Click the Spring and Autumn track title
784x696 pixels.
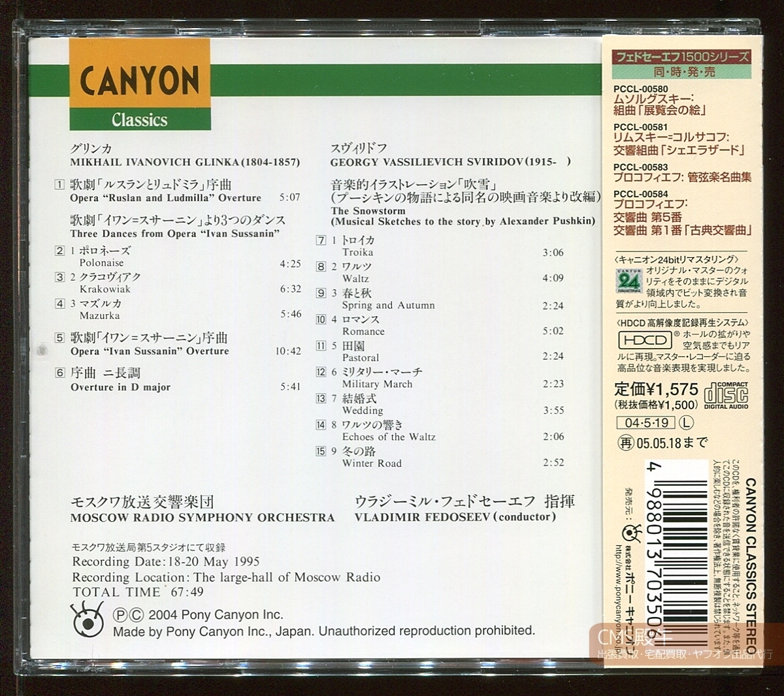(388, 305)
